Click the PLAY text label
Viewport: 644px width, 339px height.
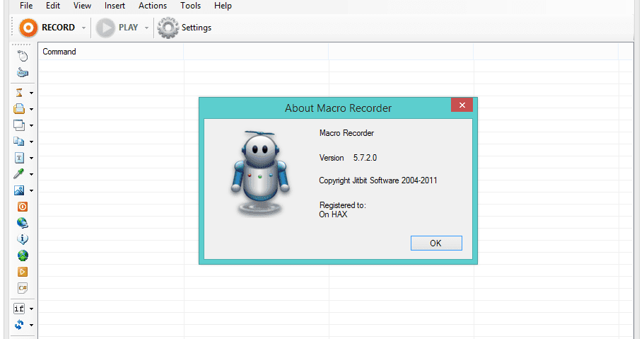(x=128, y=28)
